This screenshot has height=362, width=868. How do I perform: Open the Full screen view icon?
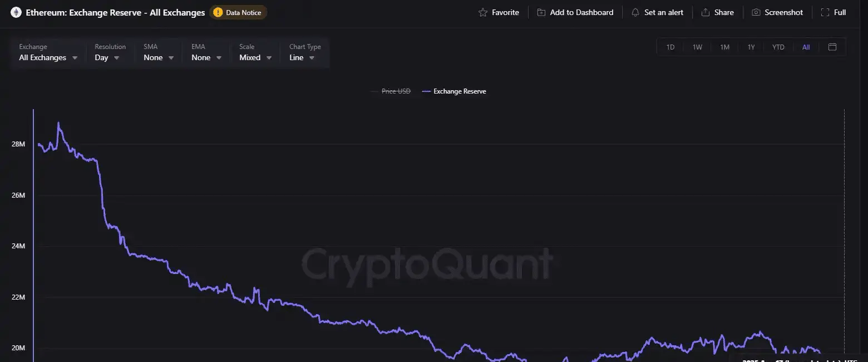tap(825, 12)
